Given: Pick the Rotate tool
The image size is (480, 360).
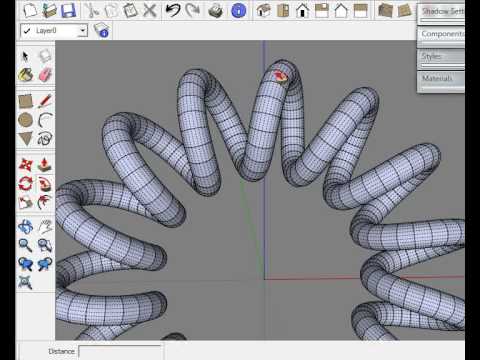Looking at the screenshot, I should click(x=26, y=184).
